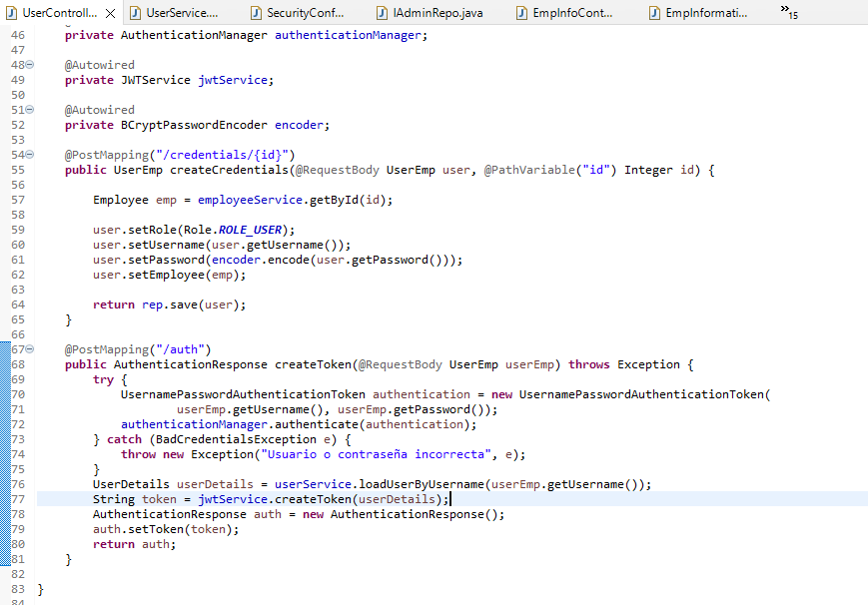The image size is (868, 605).
Task: Click the Java file icon on UserService tab
Action: pyautogui.click(x=134, y=14)
